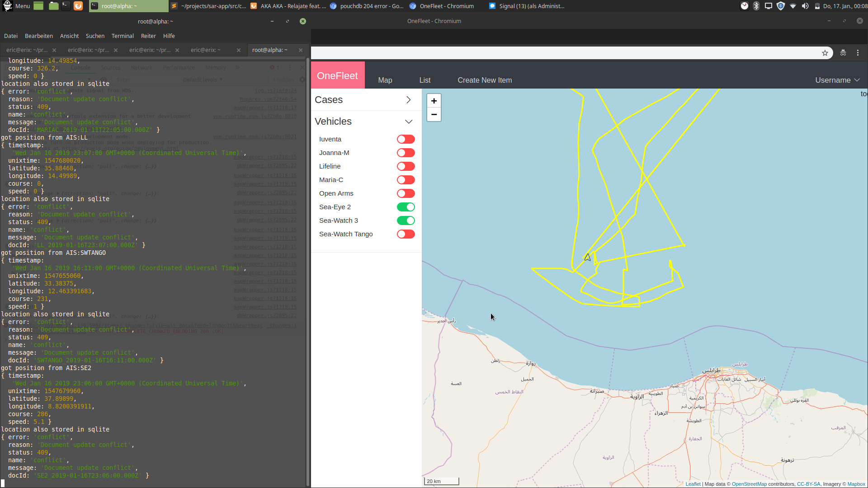Open the display tray icon
868x488 pixels.
(769, 6)
